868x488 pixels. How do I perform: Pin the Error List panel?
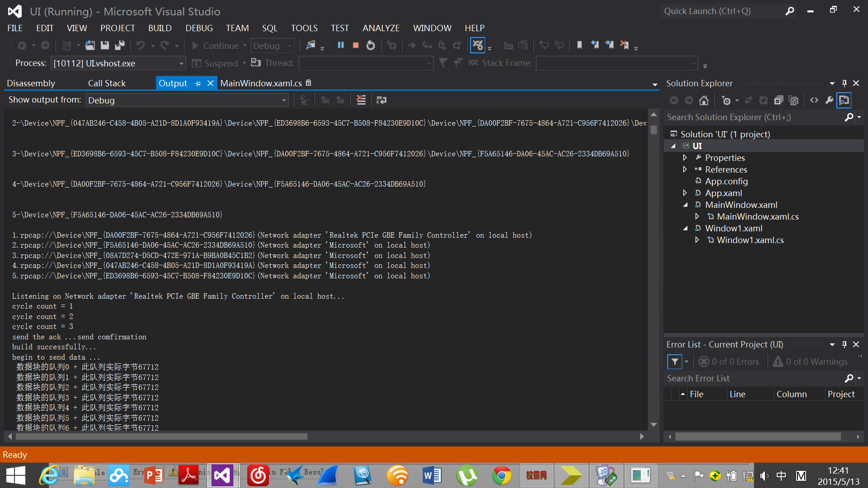(844, 344)
